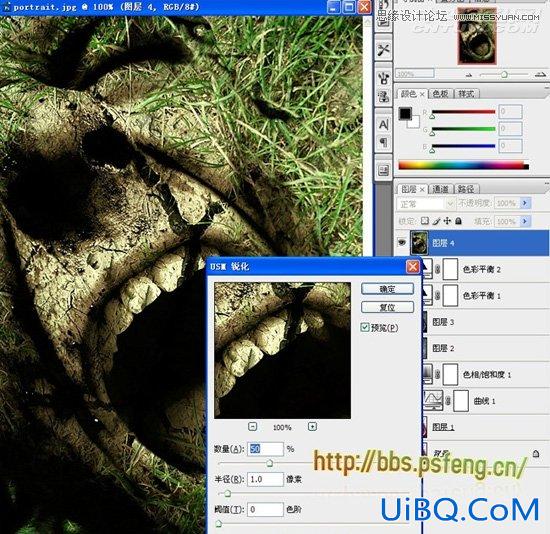Click the 填充 value field
The width and height of the screenshot is (550, 534).
click(507, 221)
